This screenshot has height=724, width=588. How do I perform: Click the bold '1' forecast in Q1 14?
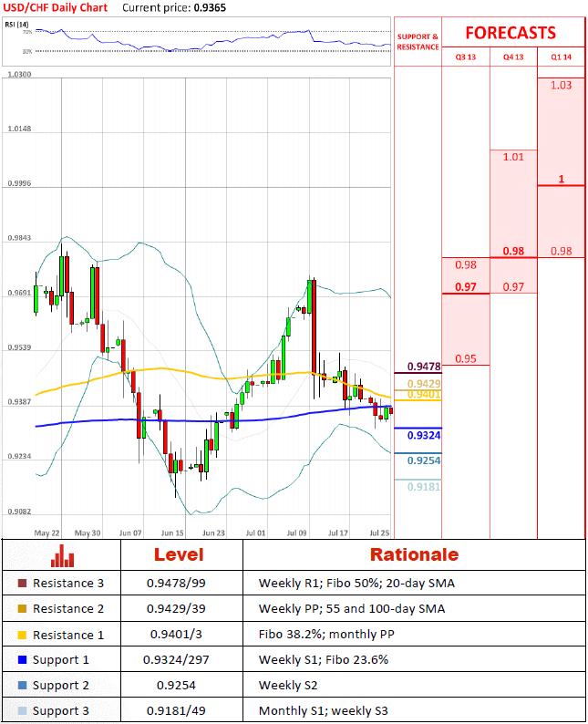pyautogui.click(x=562, y=179)
